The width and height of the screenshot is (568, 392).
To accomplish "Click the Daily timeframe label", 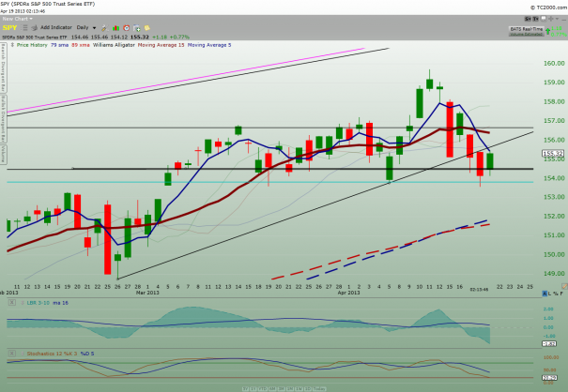I will click(83, 27).
